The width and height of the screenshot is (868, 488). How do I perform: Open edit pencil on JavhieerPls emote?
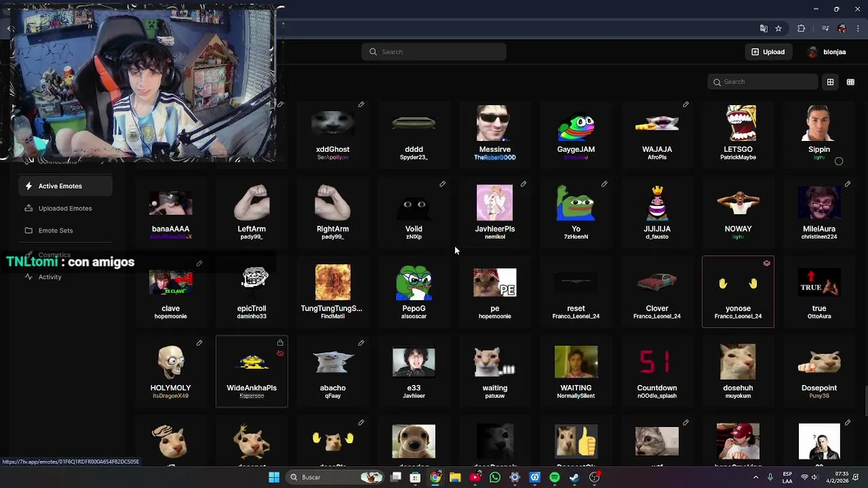[x=524, y=184]
